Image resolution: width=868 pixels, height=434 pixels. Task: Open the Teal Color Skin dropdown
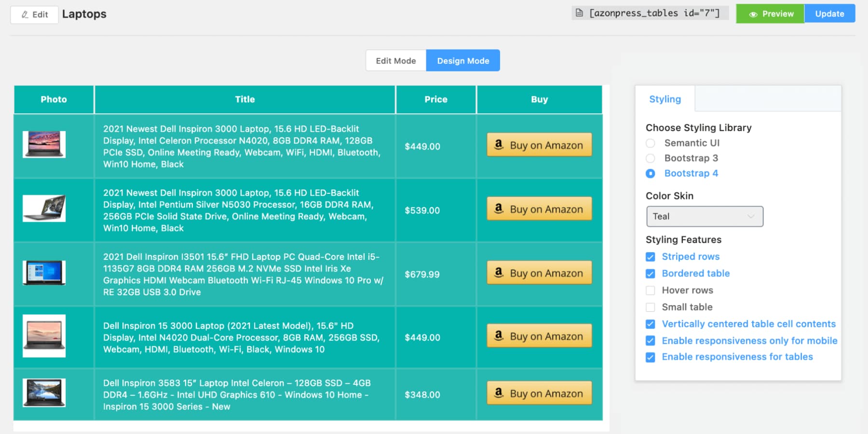coord(704,216)
